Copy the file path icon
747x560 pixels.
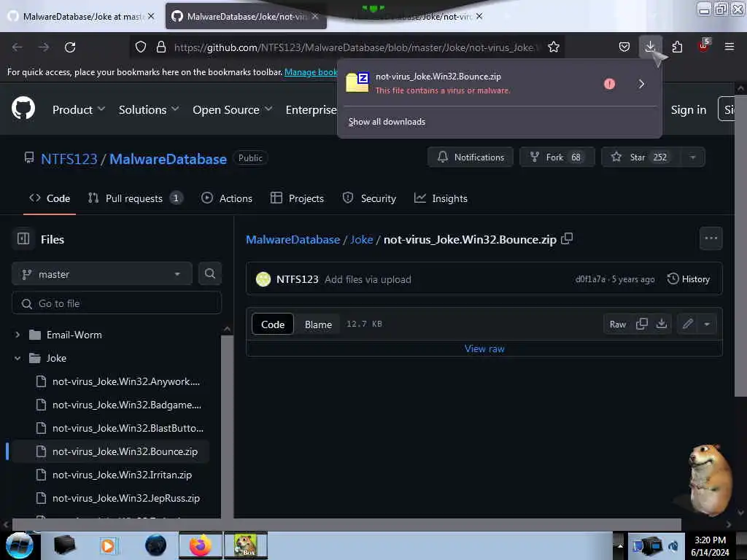tap(566, 238)
